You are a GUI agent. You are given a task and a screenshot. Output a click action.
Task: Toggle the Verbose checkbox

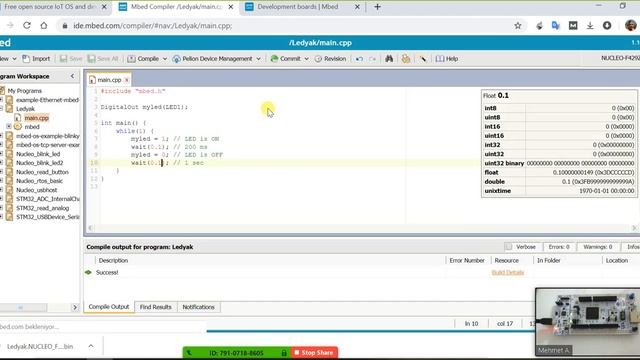coord(508,247)
